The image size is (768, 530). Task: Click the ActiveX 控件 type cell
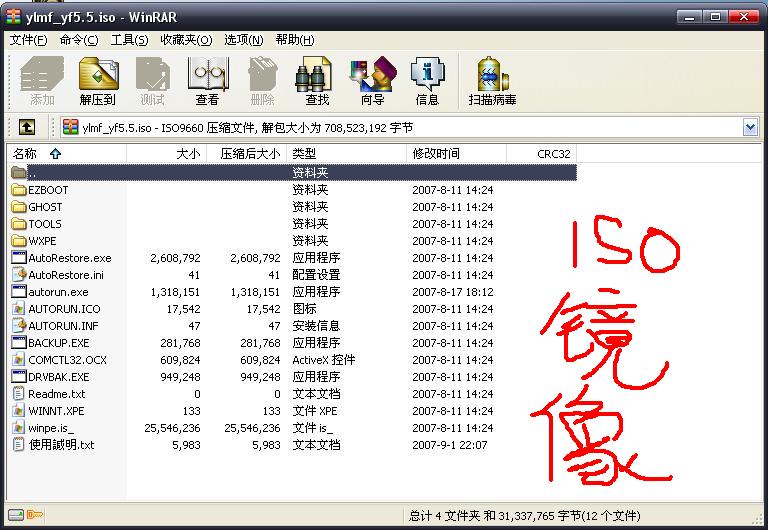point(324,360)
